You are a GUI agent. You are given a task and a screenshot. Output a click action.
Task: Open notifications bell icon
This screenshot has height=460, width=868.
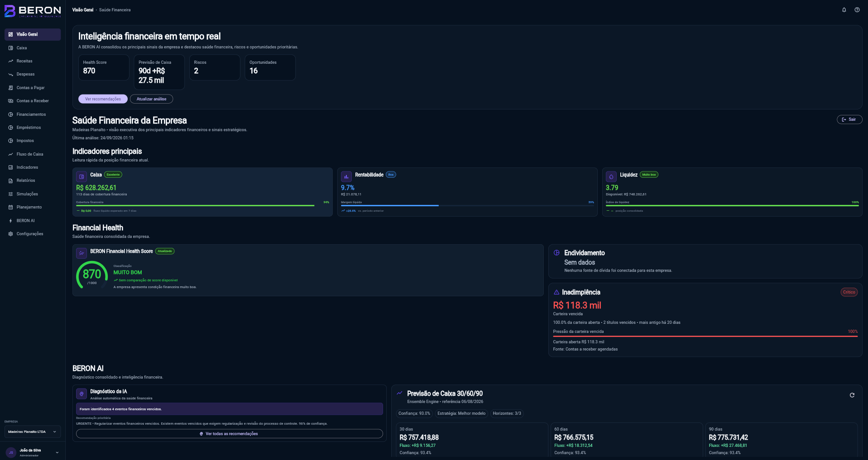[844, 10]
